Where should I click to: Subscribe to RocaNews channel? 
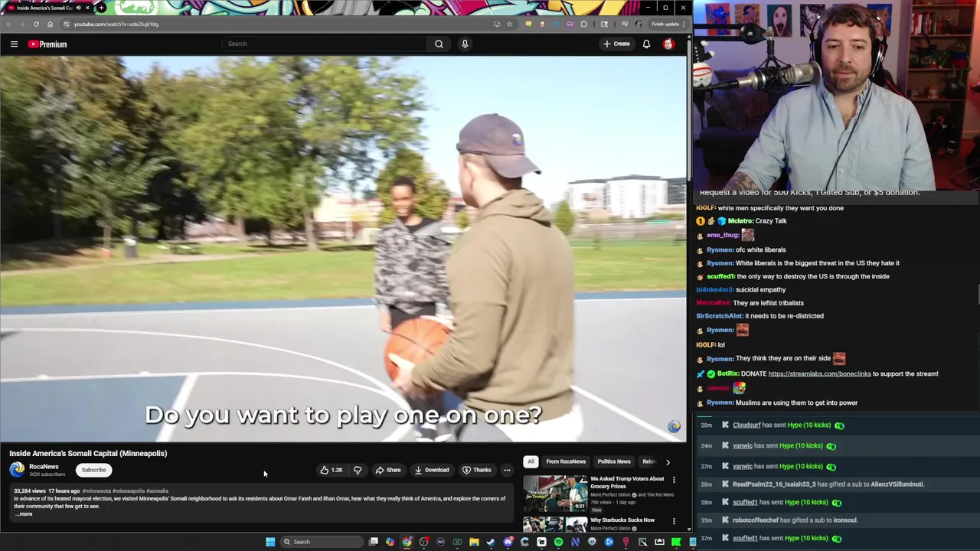pos(94,470)
